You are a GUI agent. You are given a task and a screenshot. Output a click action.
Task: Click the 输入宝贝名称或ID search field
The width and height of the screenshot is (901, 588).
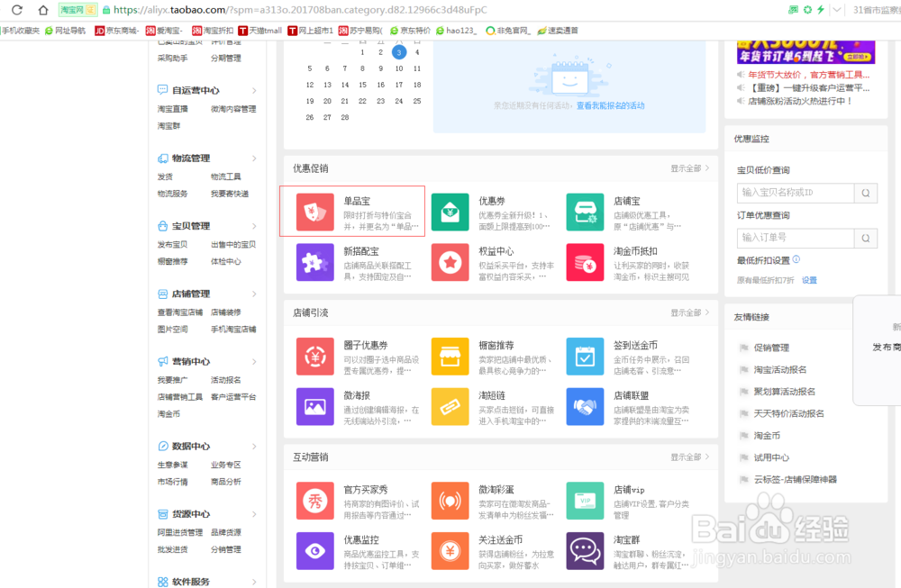(x=797, y=193)
